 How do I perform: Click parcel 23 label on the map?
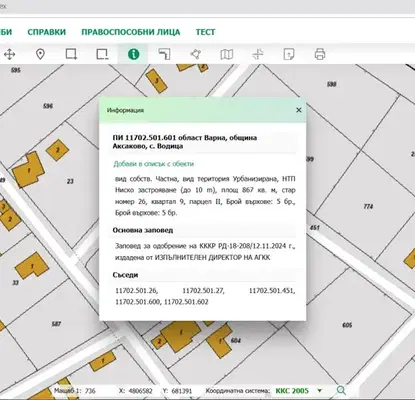(x=70, y=181)
